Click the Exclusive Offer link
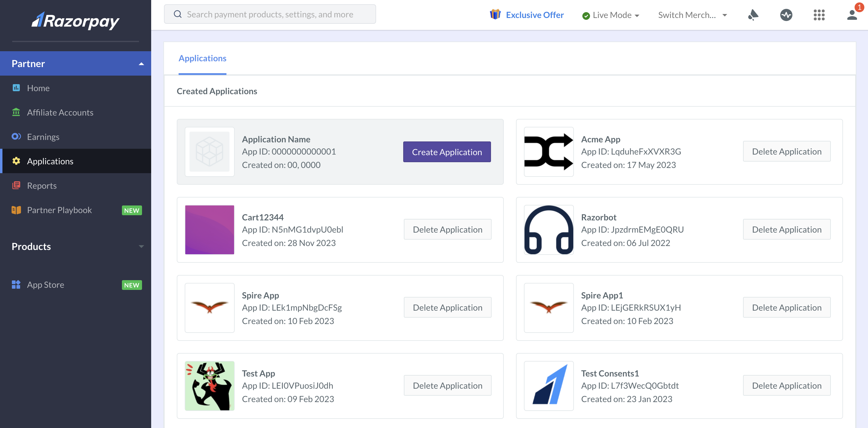The width and height of the screenshot is (868, 428). [x=534, y=15]
